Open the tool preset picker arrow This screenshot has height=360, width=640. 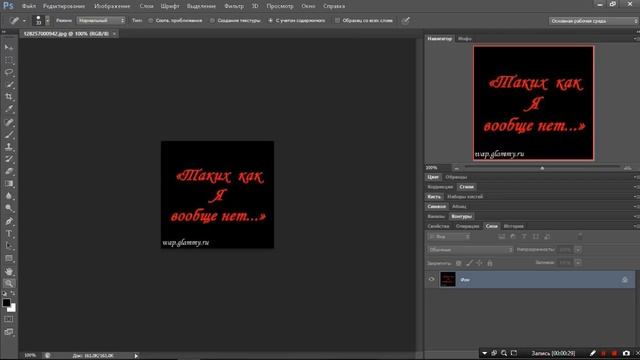(x=24, y=20)
